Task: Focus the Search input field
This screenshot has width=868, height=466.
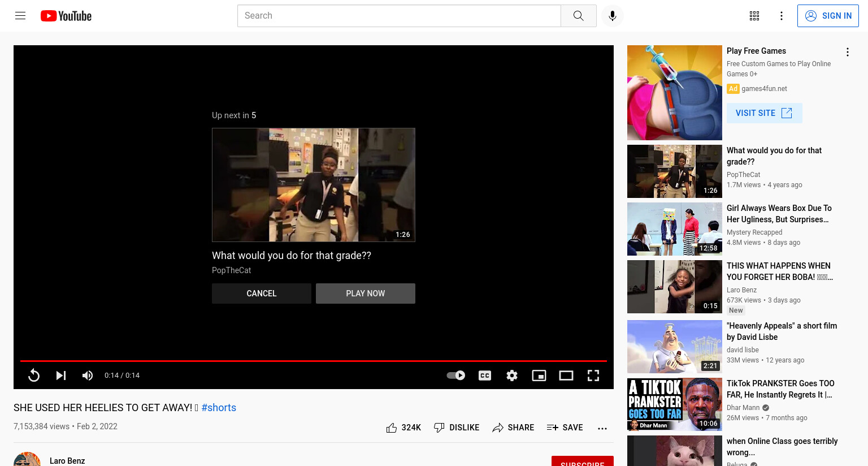Action: [399, 16]
